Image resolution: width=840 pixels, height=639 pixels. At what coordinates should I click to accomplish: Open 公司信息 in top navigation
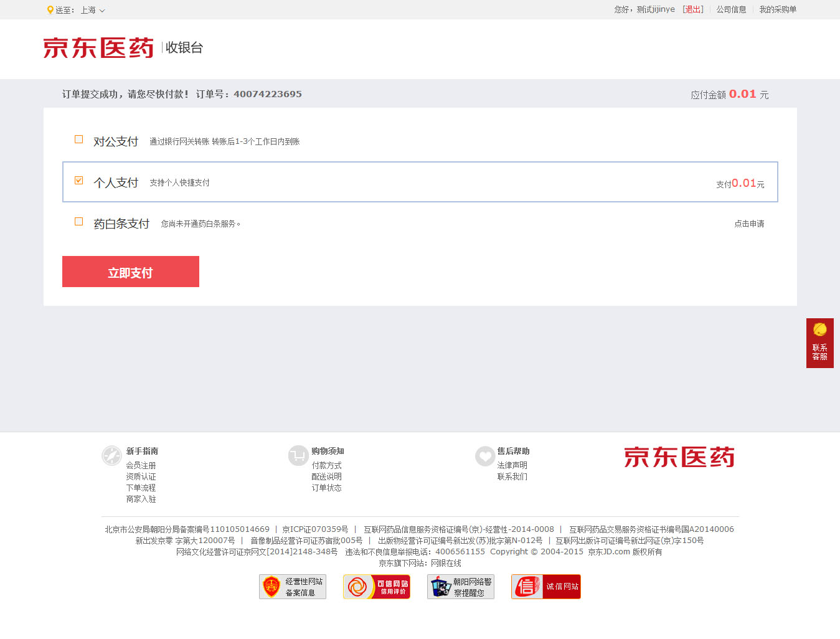click(x=731, y=9)
